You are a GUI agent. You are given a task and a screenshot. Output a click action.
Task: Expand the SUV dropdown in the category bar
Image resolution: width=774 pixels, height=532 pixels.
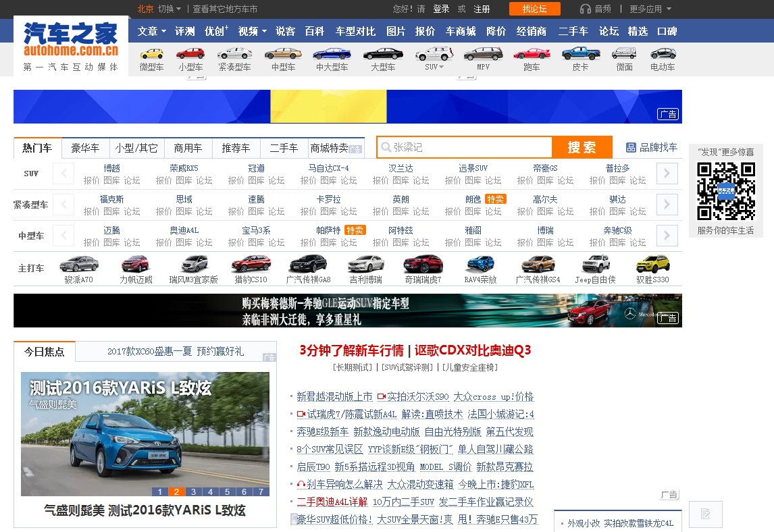click(x=436, y=65)
